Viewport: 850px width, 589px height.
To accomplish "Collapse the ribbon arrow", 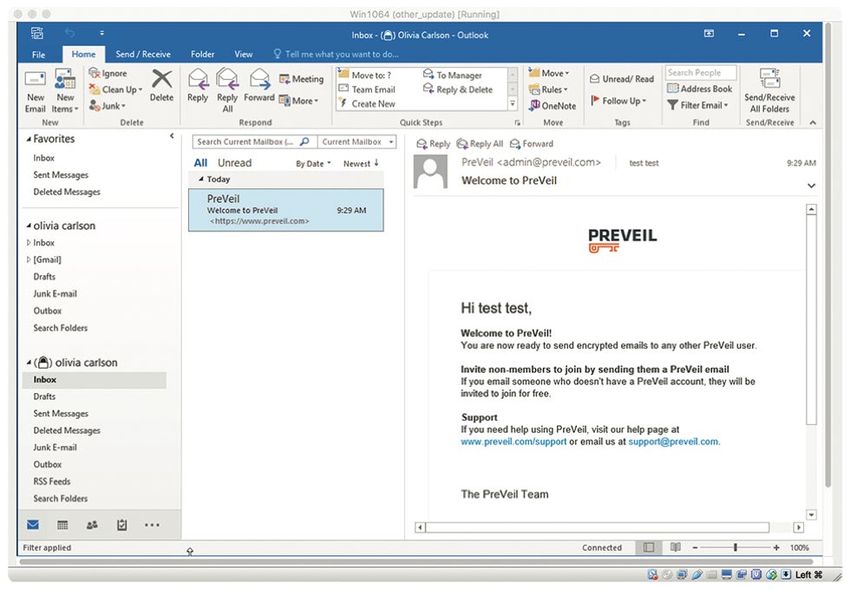I will pyautogui.click(x=813, y=122).
